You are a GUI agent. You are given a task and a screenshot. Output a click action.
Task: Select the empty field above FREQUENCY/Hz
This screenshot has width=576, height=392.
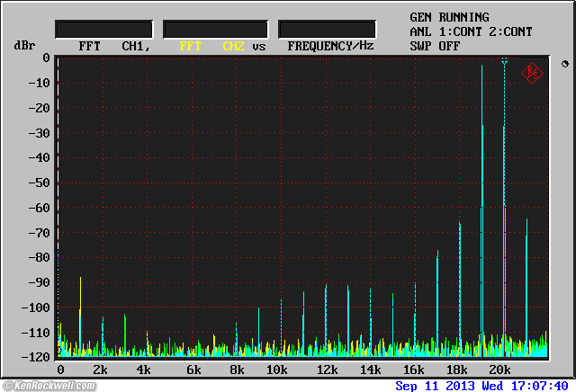point(327,30)
